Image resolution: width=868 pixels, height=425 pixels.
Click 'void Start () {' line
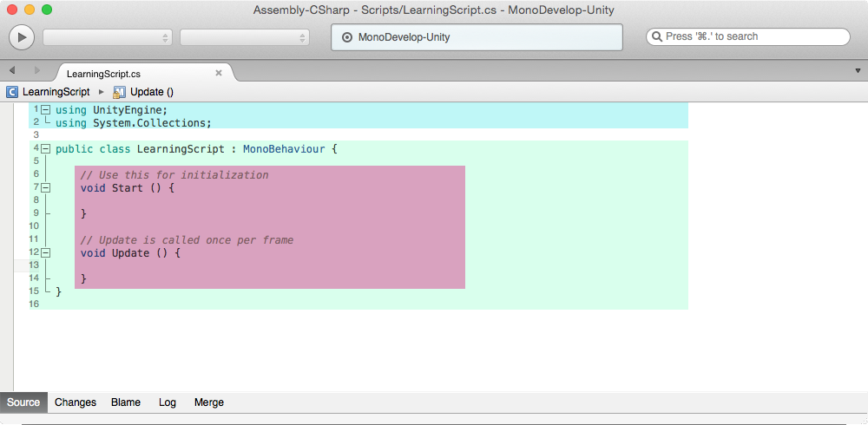[128, 187]
